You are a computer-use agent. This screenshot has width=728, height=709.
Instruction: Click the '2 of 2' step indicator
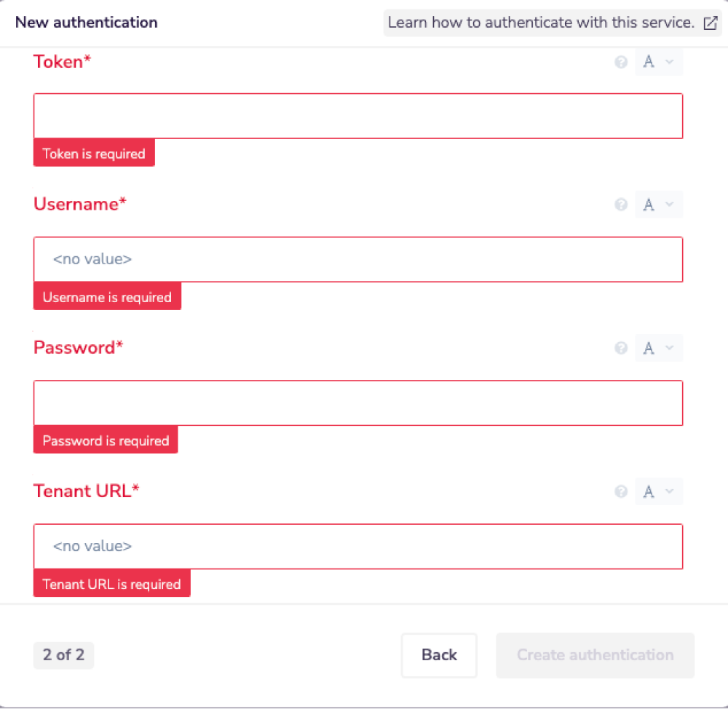point(63,655)
